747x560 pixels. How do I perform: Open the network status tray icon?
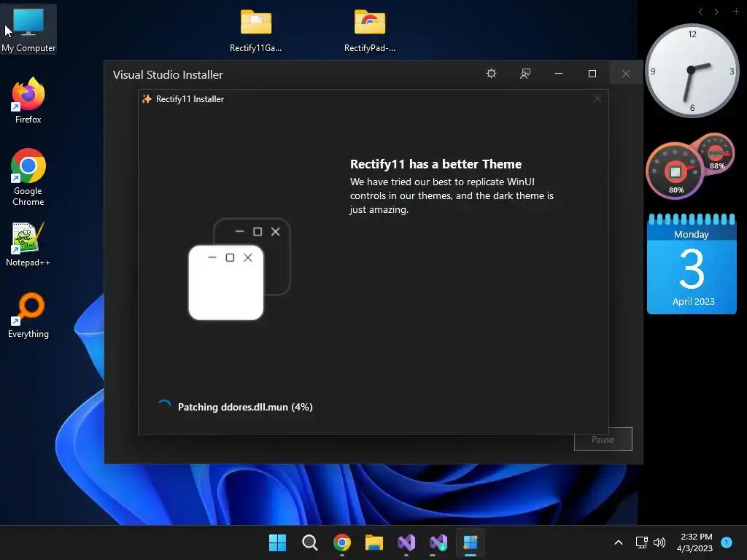642,542
